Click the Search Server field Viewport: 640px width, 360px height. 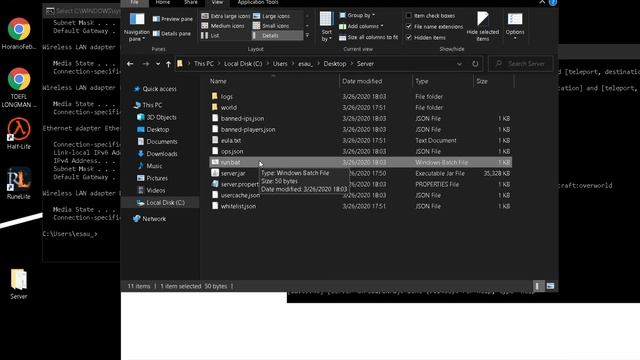click(521, 64)
